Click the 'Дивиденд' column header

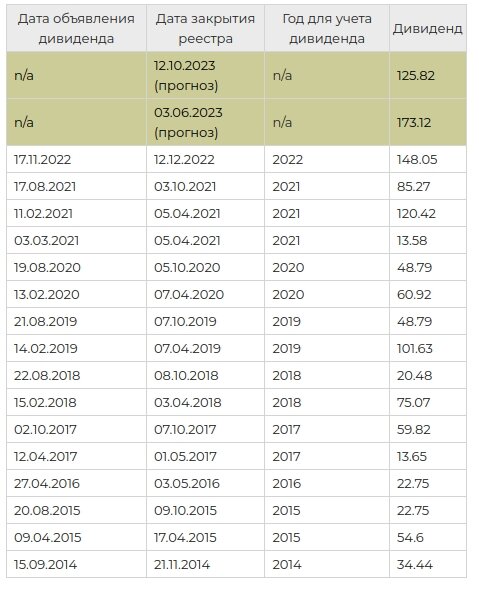(x=428, y=29)
